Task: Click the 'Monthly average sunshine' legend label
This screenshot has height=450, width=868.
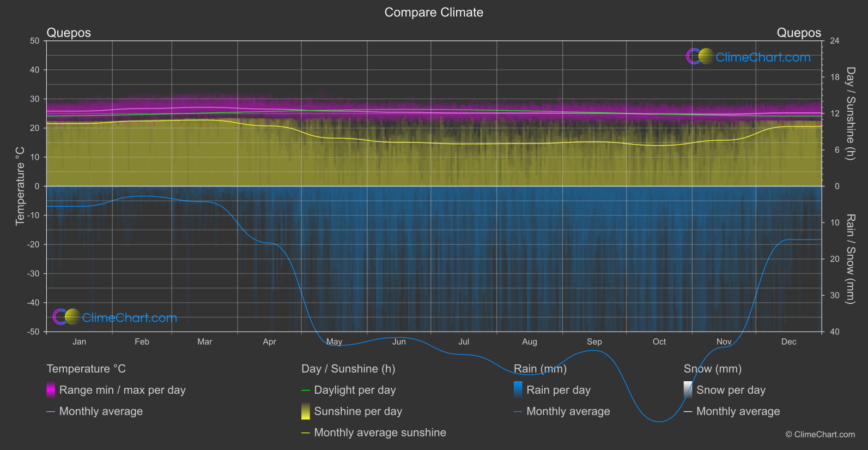Action: coord(380,433)
